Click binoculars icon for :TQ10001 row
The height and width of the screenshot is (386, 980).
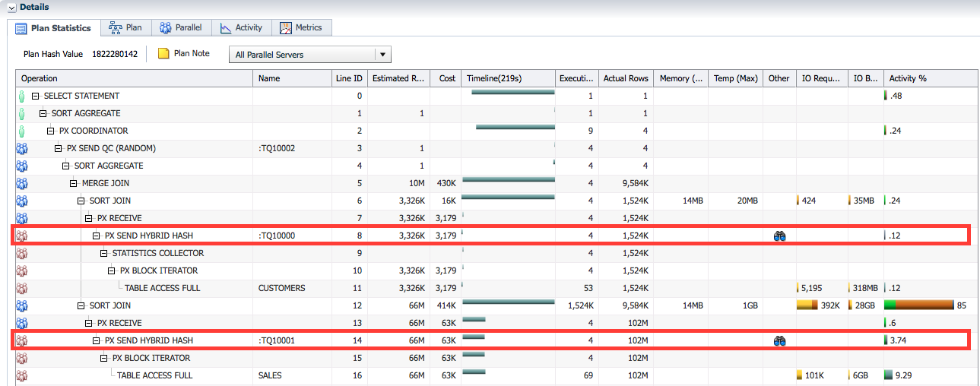779,341
